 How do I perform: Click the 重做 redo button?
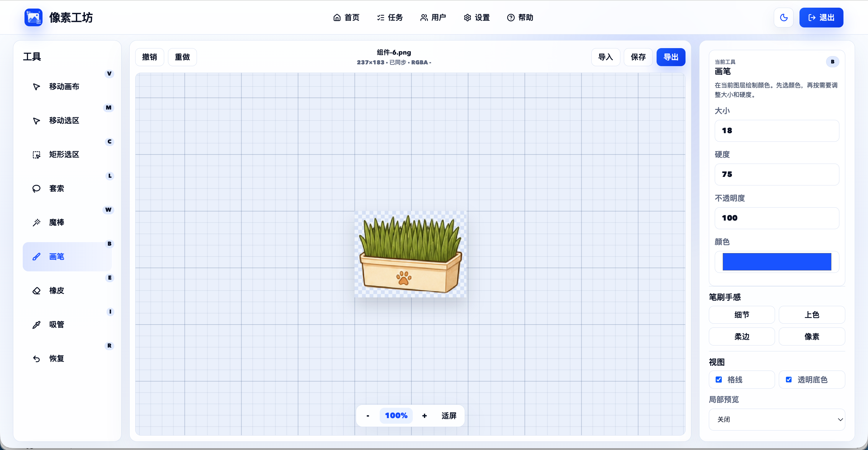[x=182, y=57]
